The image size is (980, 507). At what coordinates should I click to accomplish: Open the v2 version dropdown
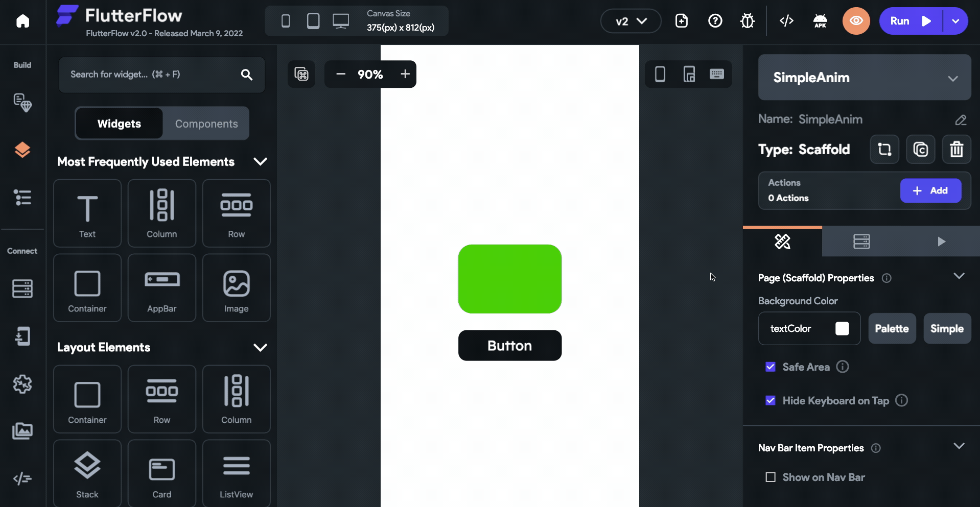[x=631, y=21]
